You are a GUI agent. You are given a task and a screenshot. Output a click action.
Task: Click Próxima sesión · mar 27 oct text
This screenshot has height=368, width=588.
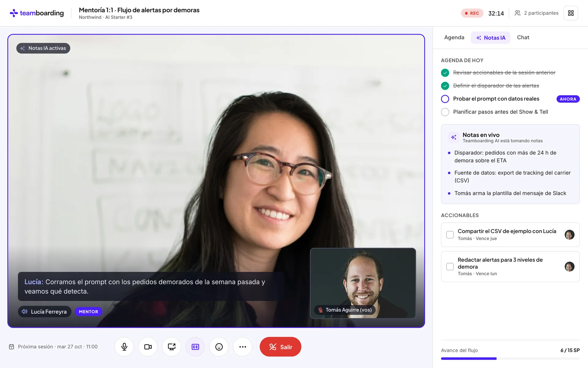point(58,347)
